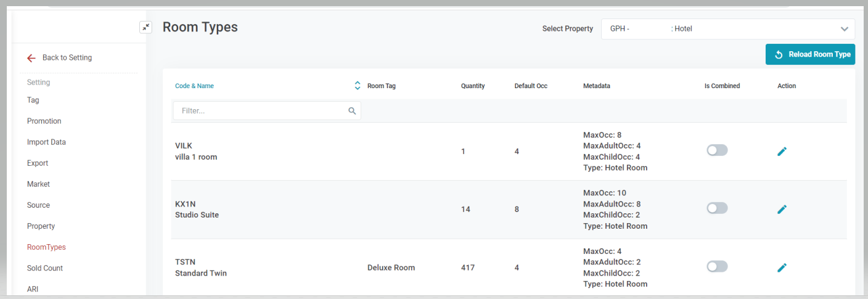Viewport: 868px width, 299px height.
Task: Click the sort arrows beside Code & Name
Action: tap(357, 86)
